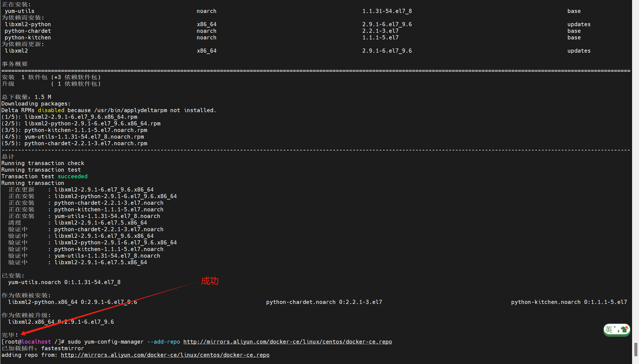The width and height of the screenshot is (639, 364).
Task: Click the fastestmirror plugin text
Action: pos(63,348)
